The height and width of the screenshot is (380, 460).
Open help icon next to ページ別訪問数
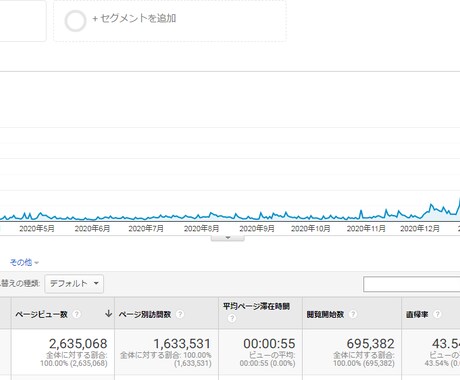pos(180,314)
